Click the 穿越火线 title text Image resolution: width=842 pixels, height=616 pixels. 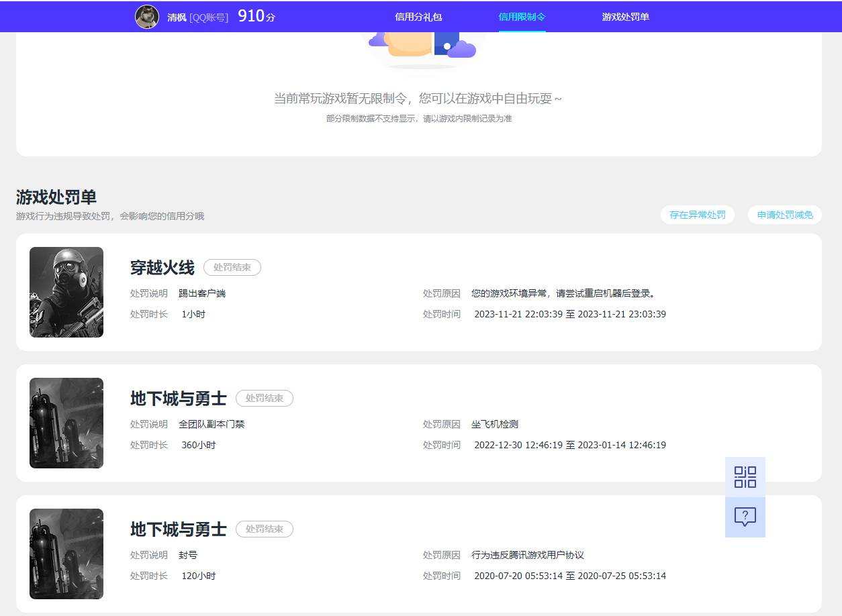(x=162, y=268)
